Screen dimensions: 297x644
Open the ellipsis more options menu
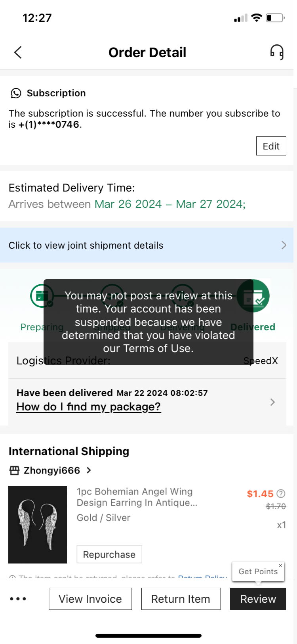click(x=18, y=599)
